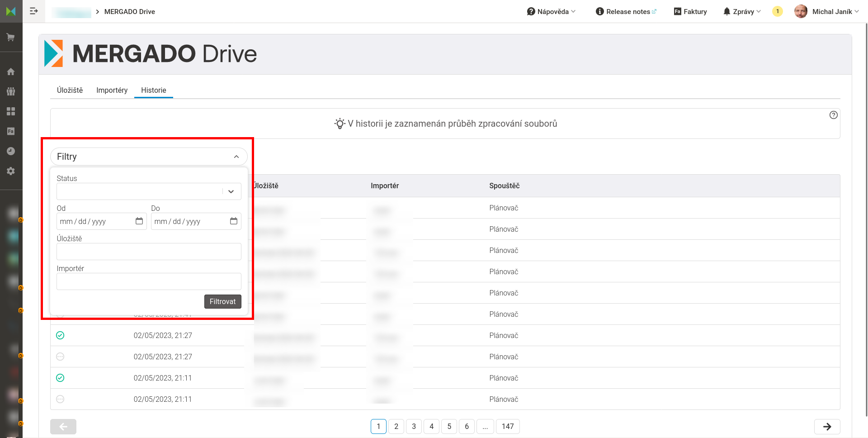Click the Mergado logo icon at top-left
Viewport: 868px width, 438px height.
[x=11, y=11]
